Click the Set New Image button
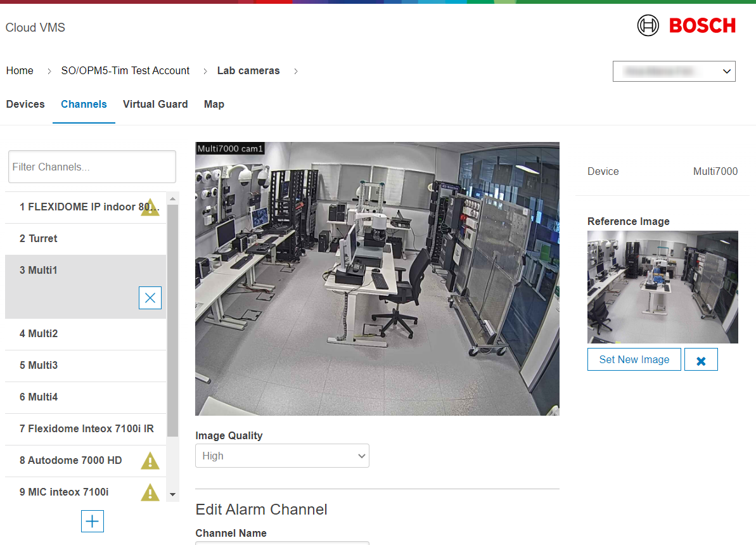 pyautogui.click(x=634, y=359)
